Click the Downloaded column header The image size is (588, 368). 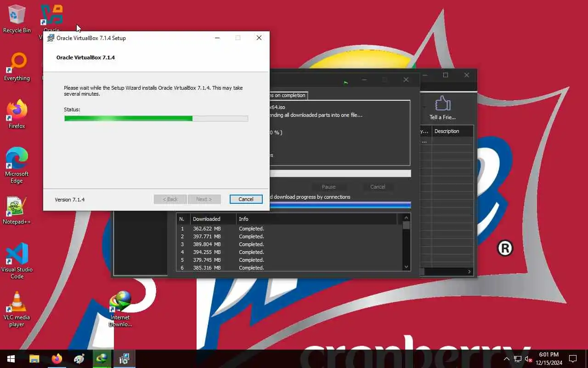(x=213, y=219)
